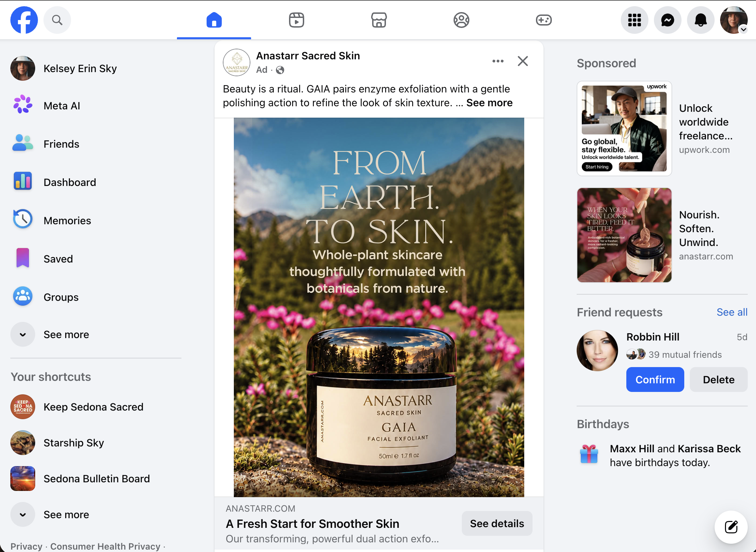Screen dimensions: 756x552
Task: Click the GAIA exfoliant ad image
Action: [379, 307]
